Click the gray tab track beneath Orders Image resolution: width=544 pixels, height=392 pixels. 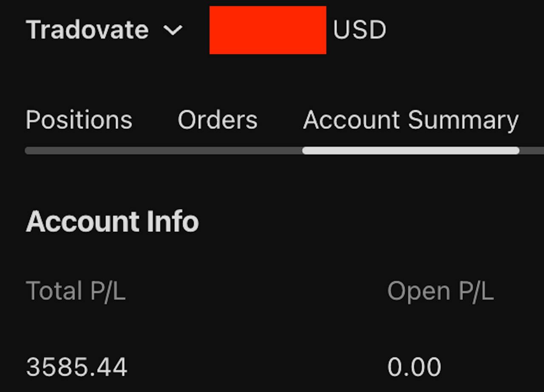pos(217,151)
